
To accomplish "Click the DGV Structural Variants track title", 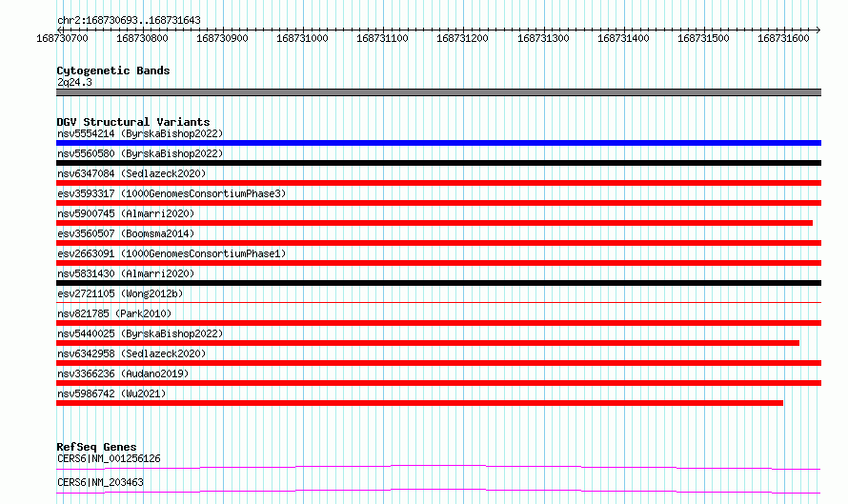I will (x=133, y=122).
